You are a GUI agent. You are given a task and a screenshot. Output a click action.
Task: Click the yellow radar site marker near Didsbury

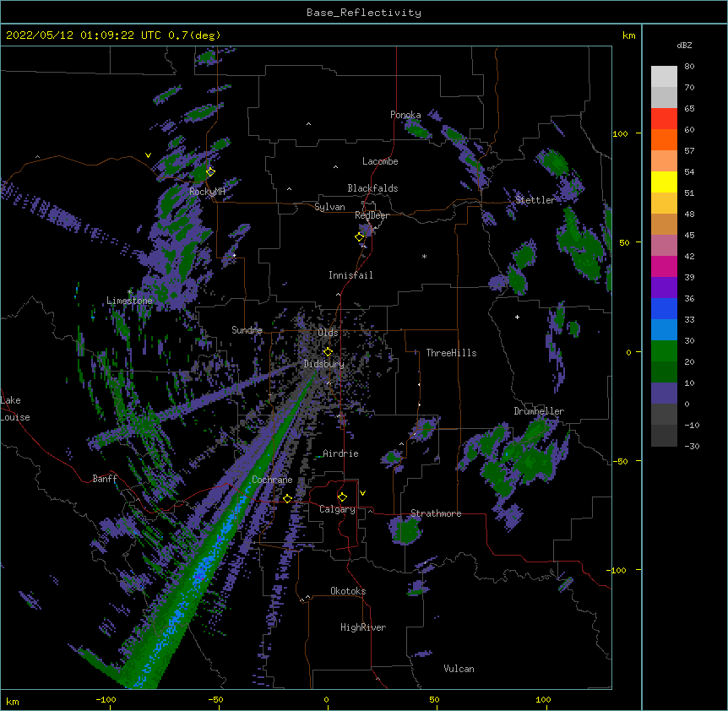[328, 351]
